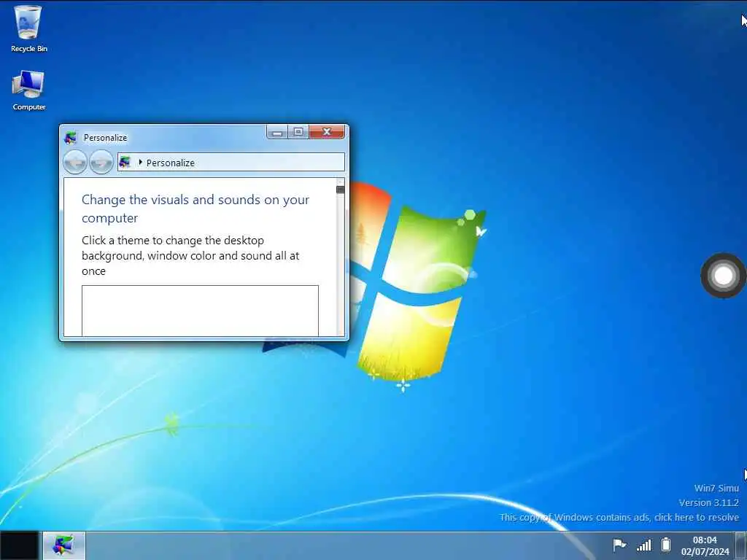Viewport: 747px width, 560px height.
Task: Open the Recycle Bin desktop icon
Action: pos(28,28)
